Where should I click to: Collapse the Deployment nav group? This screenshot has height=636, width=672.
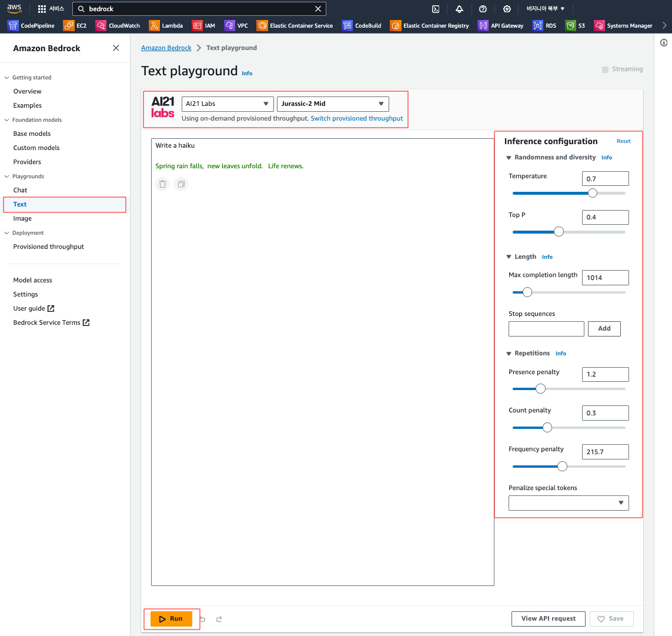(7, 233)
